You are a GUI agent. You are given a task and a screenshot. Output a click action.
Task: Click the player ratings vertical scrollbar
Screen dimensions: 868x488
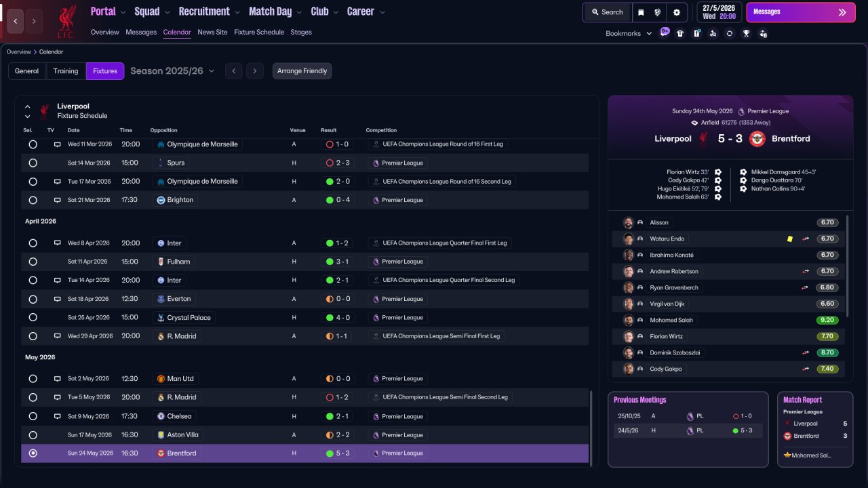[x=848, y=266]
